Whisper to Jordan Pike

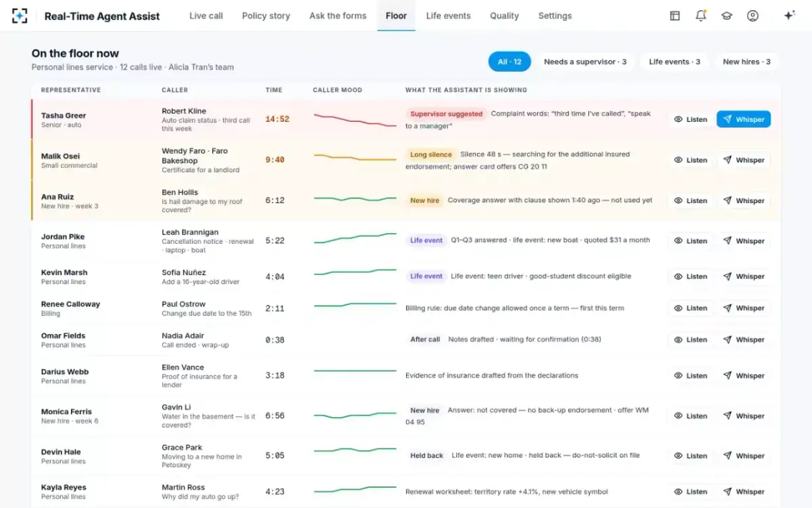coord(744,240)
